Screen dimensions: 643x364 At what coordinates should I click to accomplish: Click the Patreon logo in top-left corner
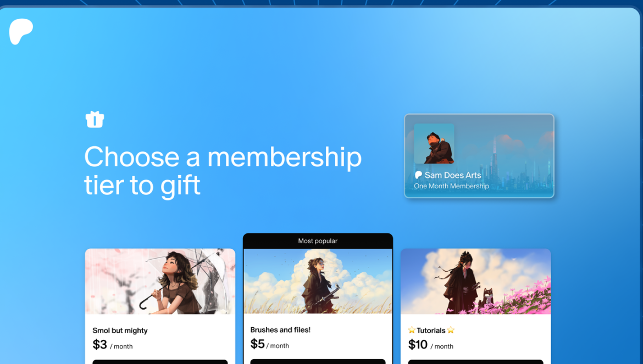tap(21, 31)
